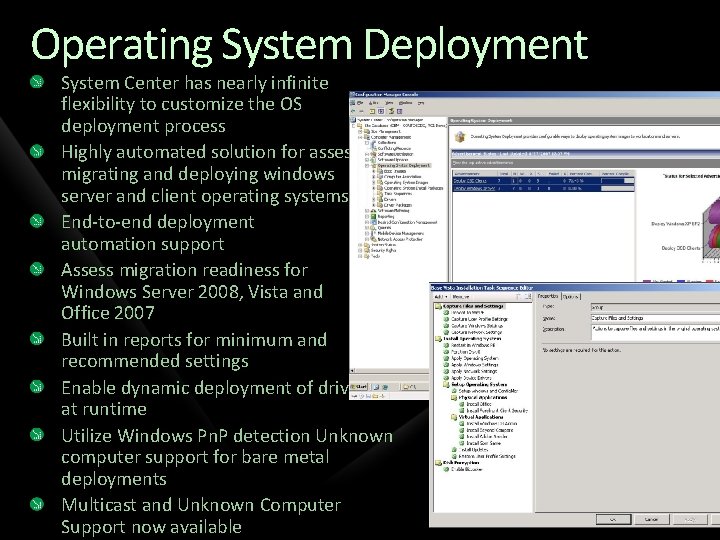
Task: Click the Name field containing Capture Files and Settings
Action: [x=655, y=318]
